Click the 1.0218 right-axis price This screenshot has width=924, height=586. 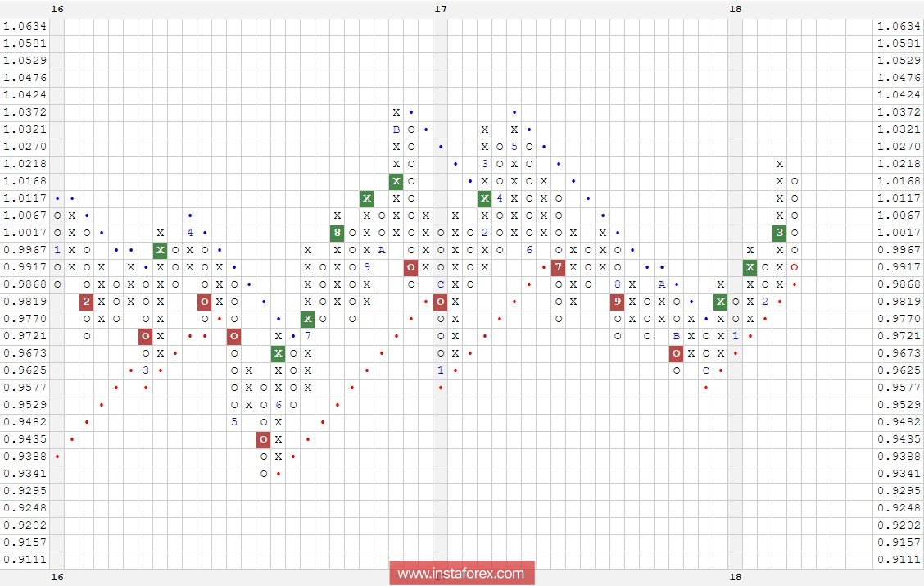pos(899,163)
